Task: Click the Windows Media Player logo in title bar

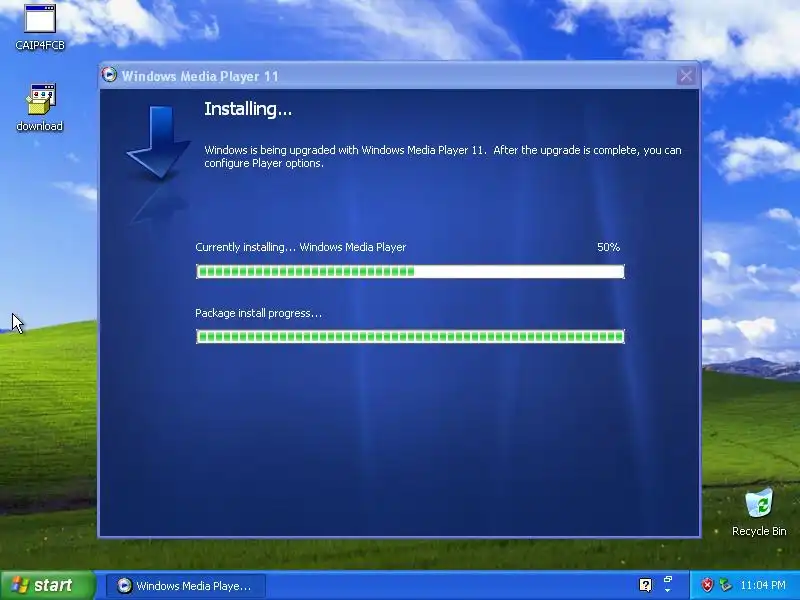Action: pyautogui.click(x=109, y=76)
